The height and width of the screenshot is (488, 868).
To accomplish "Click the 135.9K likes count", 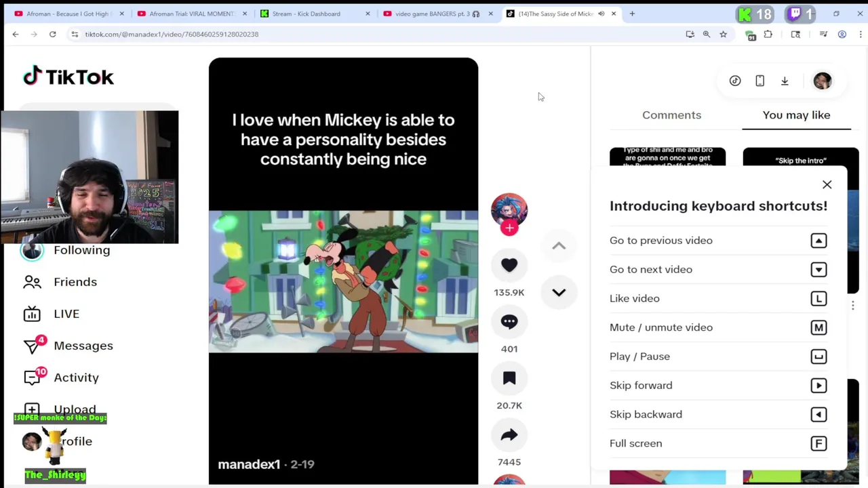I will click(x=509, y=293).
